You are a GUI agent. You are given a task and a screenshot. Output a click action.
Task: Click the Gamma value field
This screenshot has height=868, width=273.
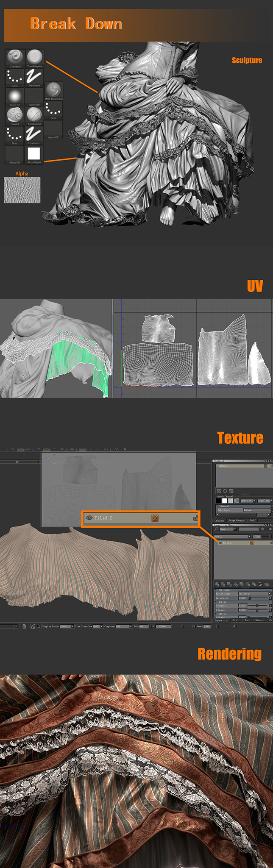tap(207, 626)
